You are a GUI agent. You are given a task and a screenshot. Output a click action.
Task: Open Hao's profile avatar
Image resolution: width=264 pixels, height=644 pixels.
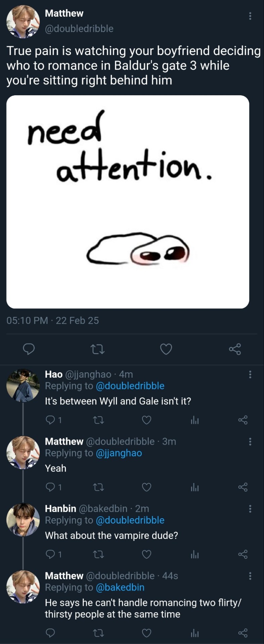pyautogui.click(x=23, y=385)
